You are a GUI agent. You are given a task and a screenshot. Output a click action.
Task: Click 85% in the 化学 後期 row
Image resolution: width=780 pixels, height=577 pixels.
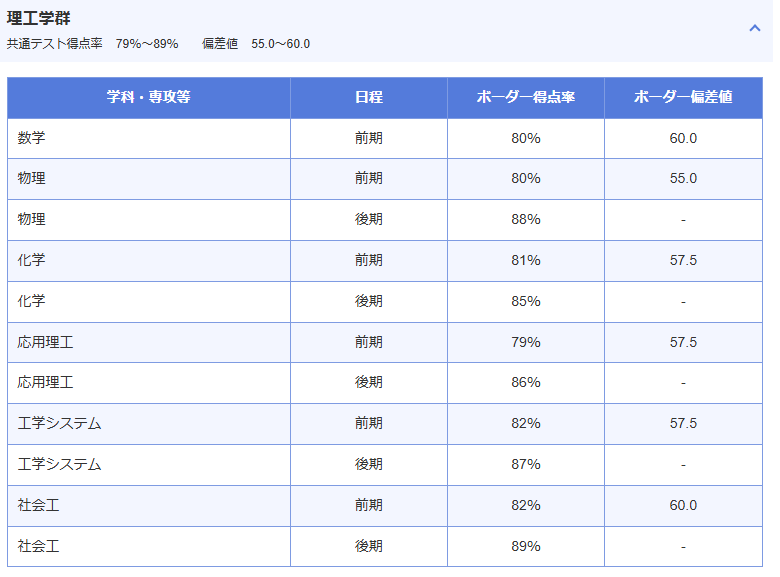click(x=526, y=301)
